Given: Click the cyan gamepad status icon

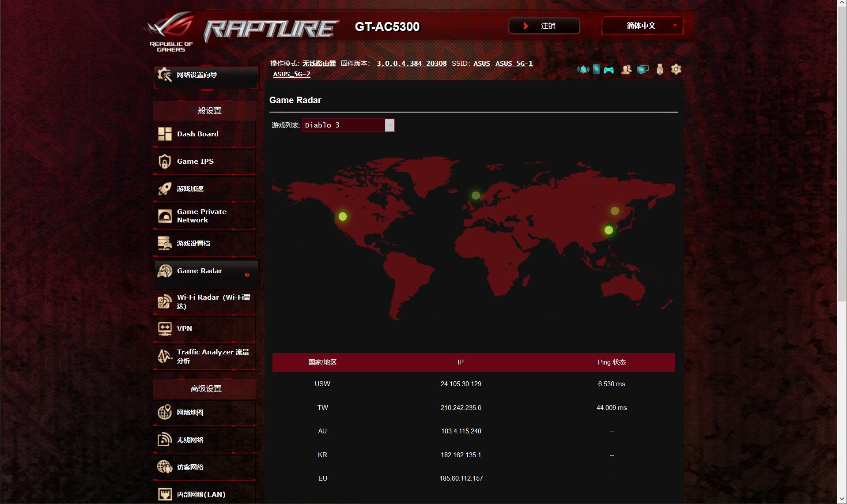Looking at the screenshot, I should (609, 70).
